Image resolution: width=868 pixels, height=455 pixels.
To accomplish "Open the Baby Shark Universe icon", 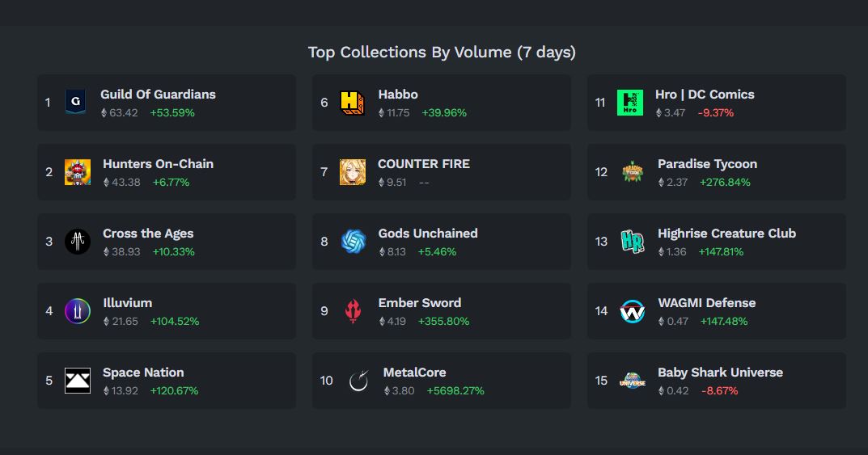I will tap(632, 381).
